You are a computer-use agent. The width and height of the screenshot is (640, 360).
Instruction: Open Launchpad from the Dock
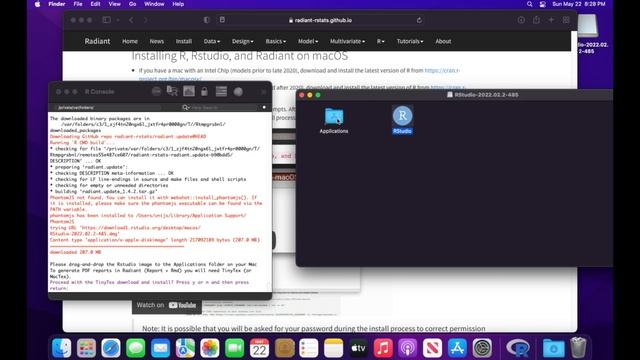(86, 348)
